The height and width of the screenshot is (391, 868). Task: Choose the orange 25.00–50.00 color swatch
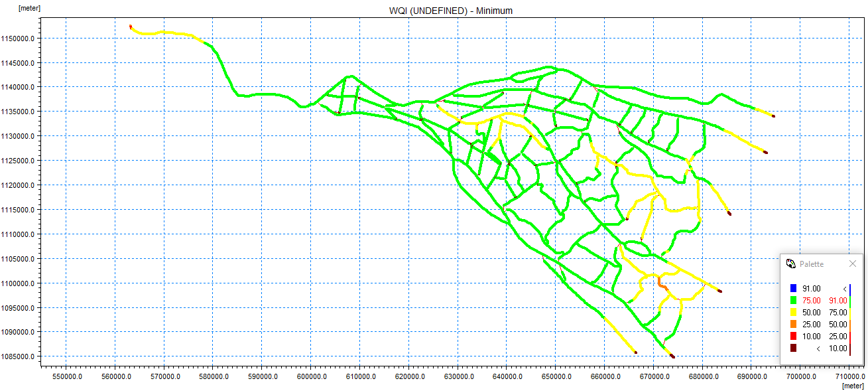point(793,324)
